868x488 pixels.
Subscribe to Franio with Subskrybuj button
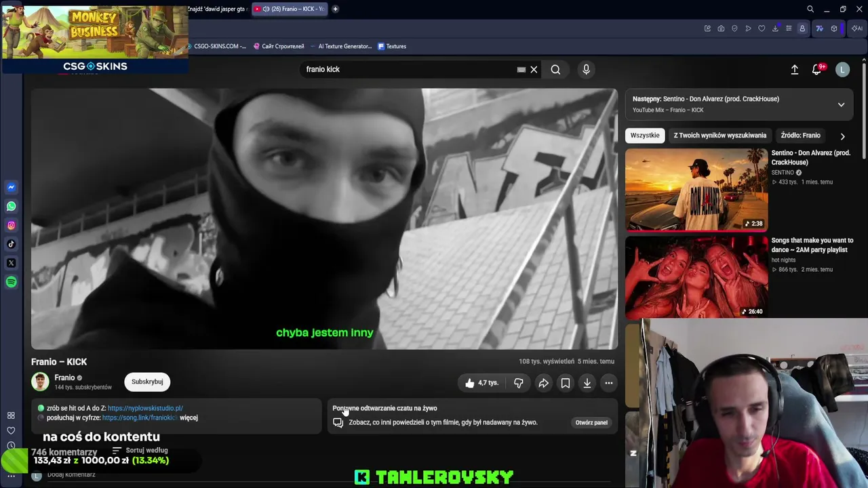pos(147,382)
